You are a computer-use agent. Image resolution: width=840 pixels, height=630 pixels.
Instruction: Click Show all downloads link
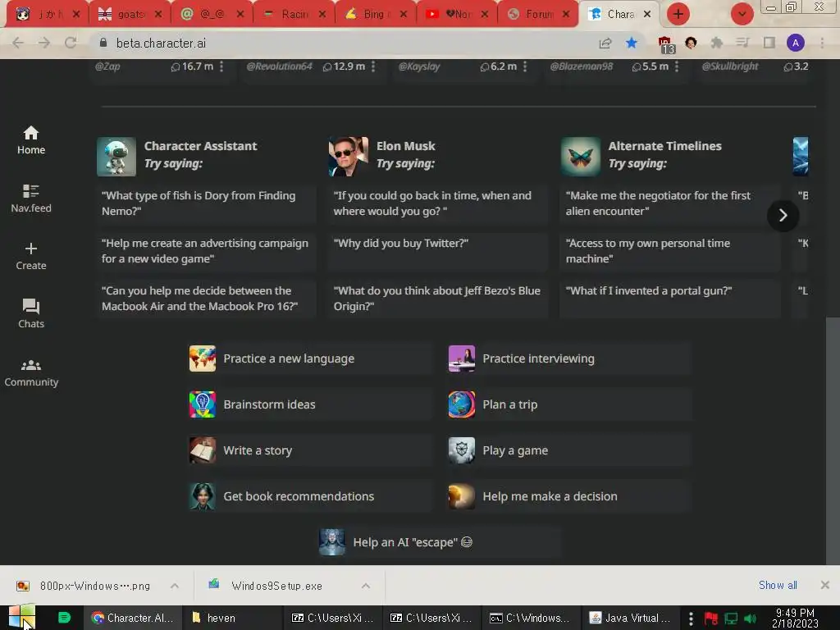[x=778, y=585]
